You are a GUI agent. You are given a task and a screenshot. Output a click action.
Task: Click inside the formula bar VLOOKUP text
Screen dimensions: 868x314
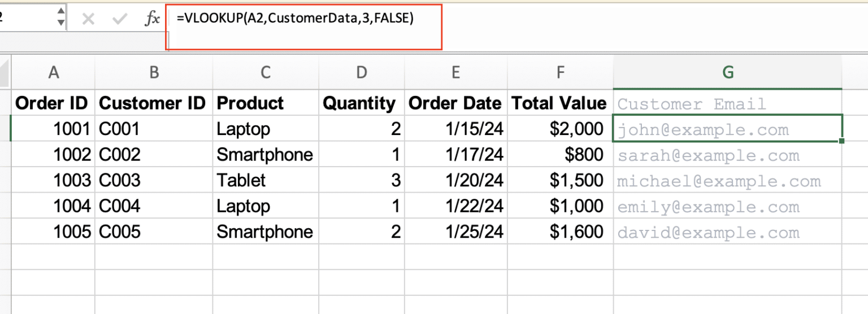click(x=296, y=18)
